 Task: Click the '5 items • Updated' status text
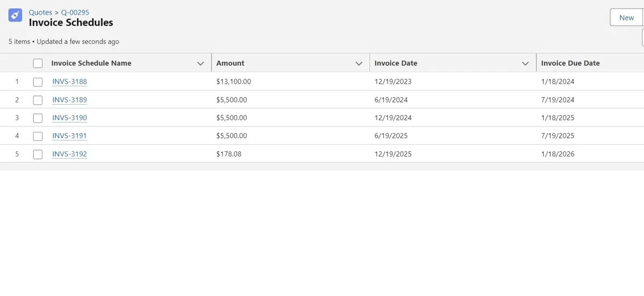(x=64, y=41)
